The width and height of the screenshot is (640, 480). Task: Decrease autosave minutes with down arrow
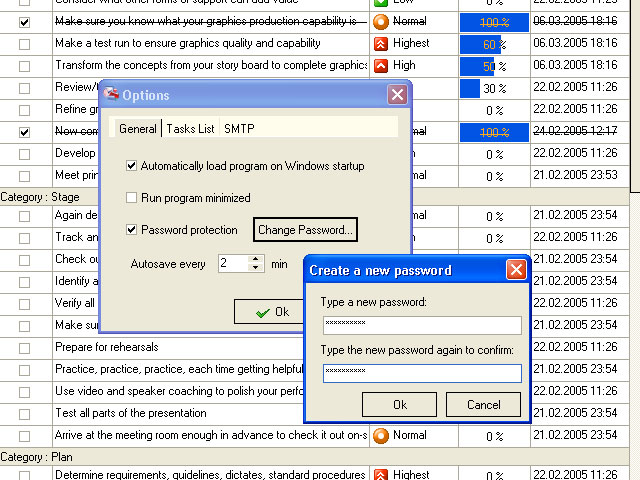pos(256,269)
